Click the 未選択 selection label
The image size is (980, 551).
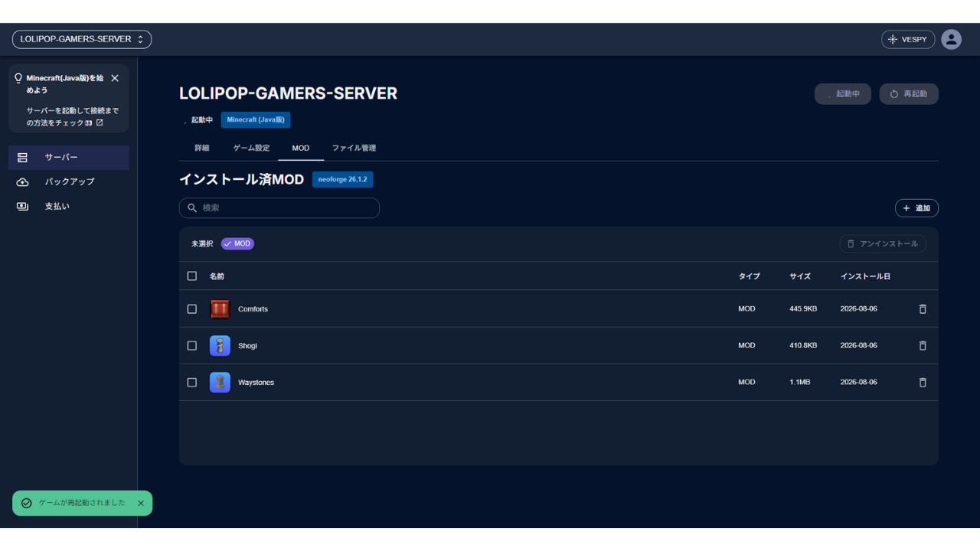202,244
